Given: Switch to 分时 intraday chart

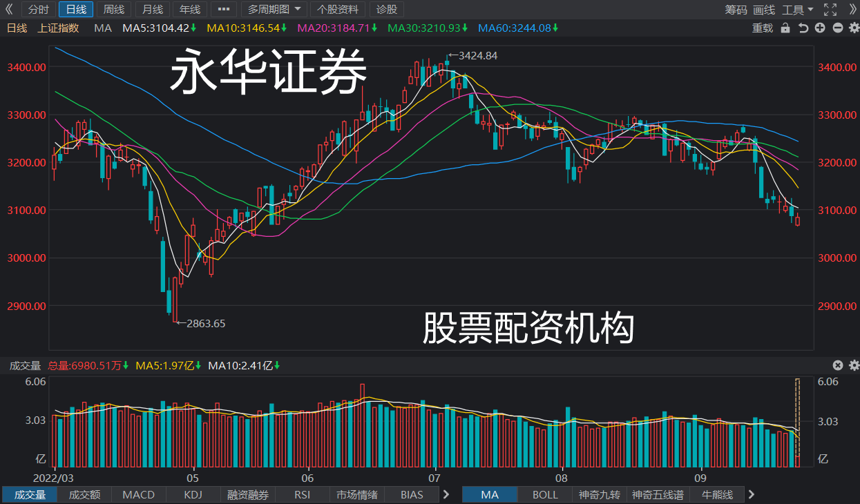Looking at the screenshot, I should [39, 10].
